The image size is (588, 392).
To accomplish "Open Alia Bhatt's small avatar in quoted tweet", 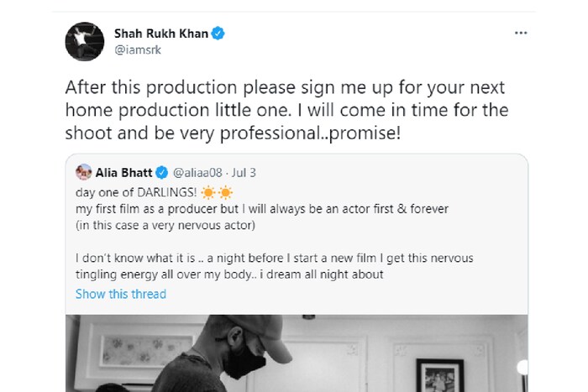I will click(84, 171).
